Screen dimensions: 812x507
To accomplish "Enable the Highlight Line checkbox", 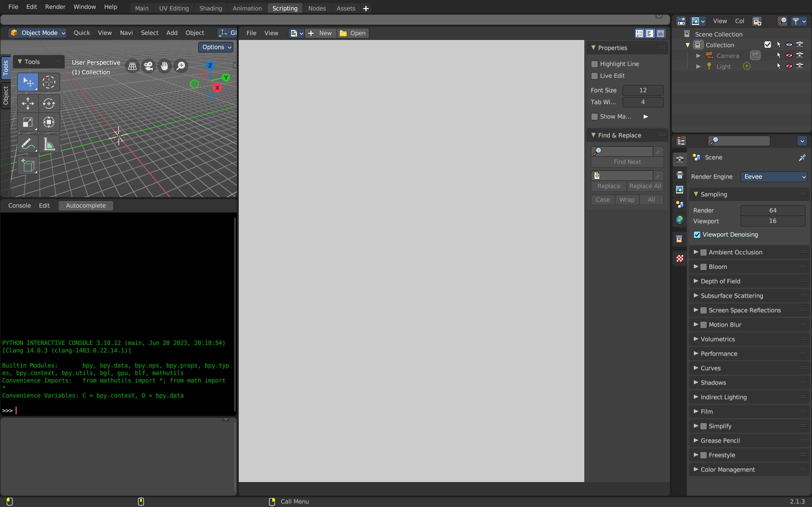I will (x=594, y=64).
